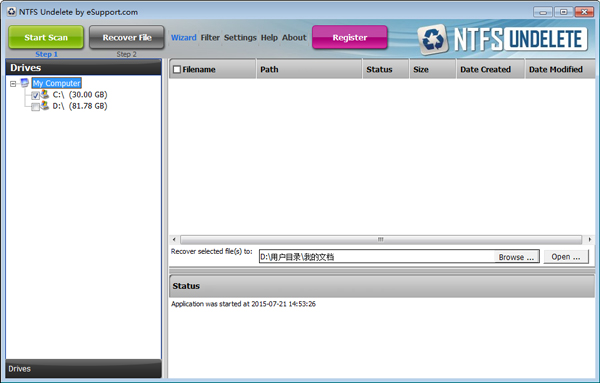600x383 pixels.
Task: Click the Recover File button
Action: pos(127,37)
